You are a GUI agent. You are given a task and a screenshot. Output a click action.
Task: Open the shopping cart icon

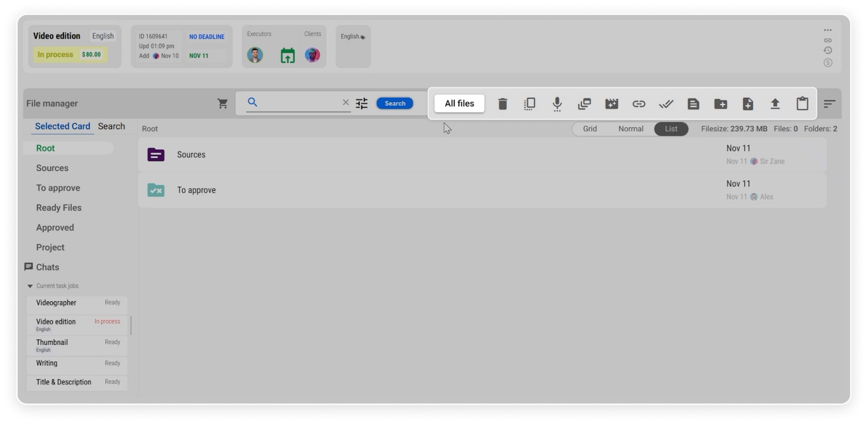point(223,104)
